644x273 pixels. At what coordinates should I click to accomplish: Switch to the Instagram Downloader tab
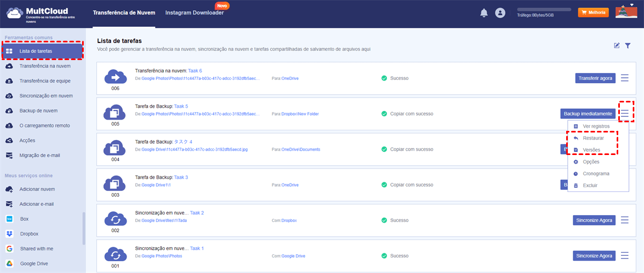click(x=194, y=13)
